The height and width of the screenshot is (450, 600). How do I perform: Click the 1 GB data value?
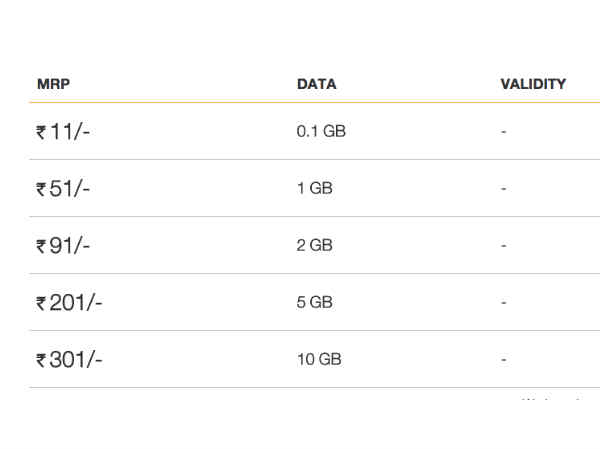[x=315, y=188]
